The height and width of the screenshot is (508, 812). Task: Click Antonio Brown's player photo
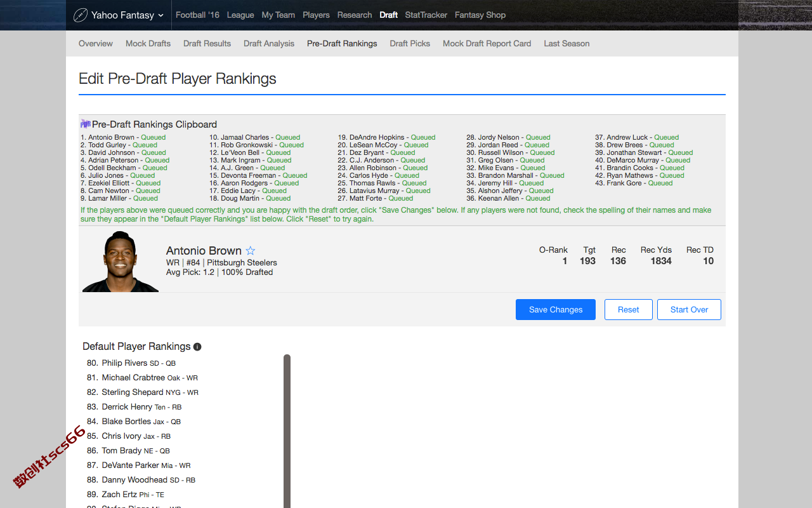121,262
